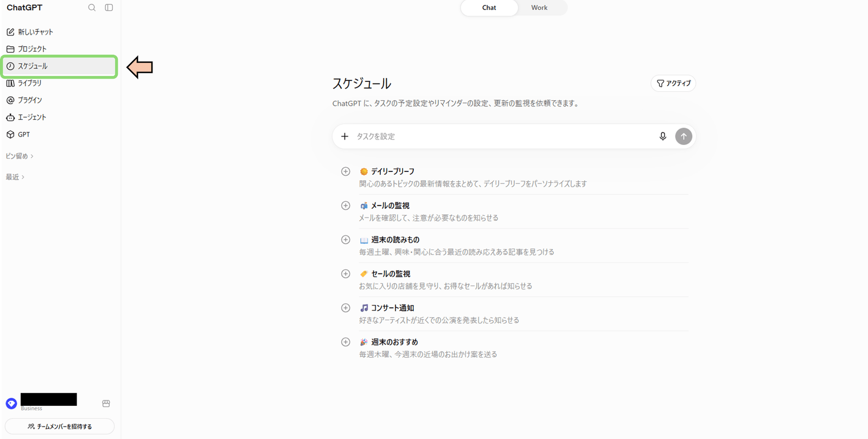The width and height of the screenshot is (868, 439).
Task: Select the デイリーブリーフ suggestion title
Action: tap(393, 171)
